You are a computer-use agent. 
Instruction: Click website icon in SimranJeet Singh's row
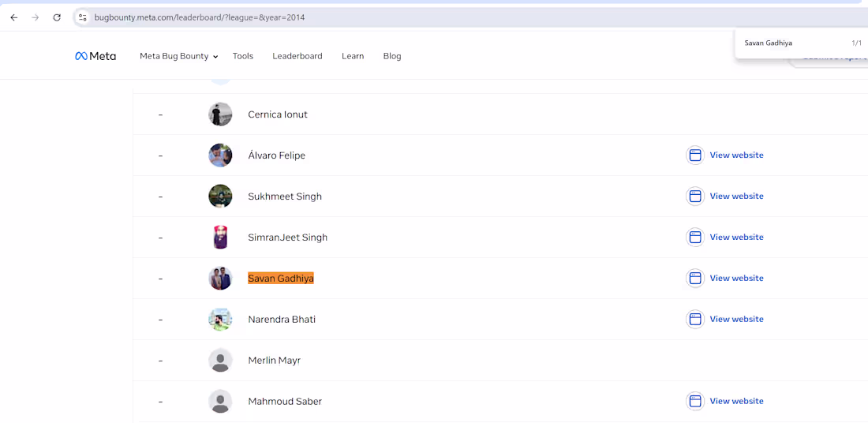694,237
